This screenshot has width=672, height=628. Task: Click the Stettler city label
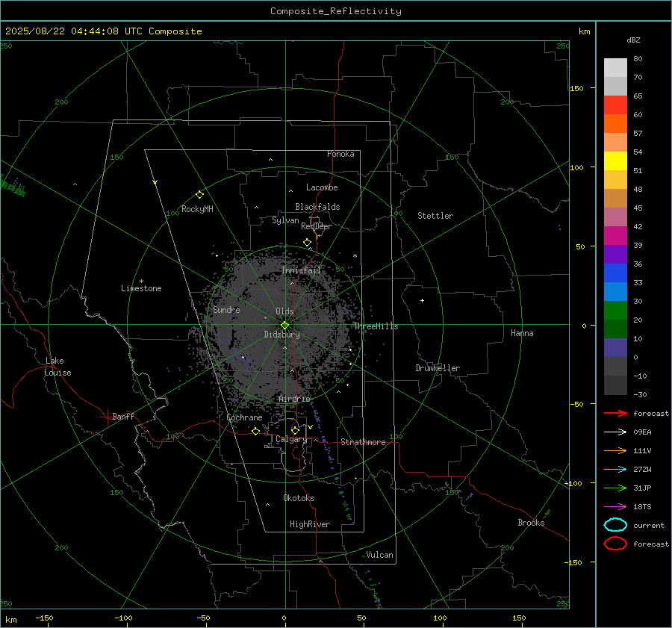tap(435, 216)
